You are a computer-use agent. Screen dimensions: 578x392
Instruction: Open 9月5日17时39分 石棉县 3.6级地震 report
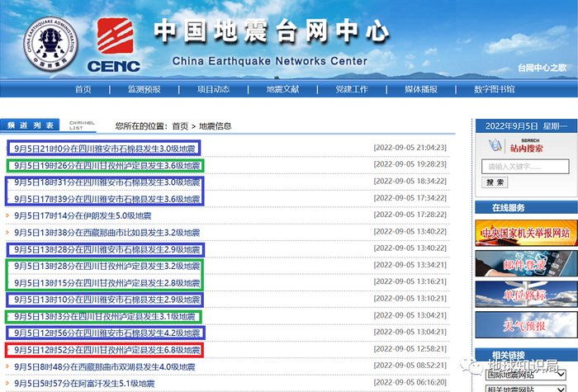click(x=107, y=200)
